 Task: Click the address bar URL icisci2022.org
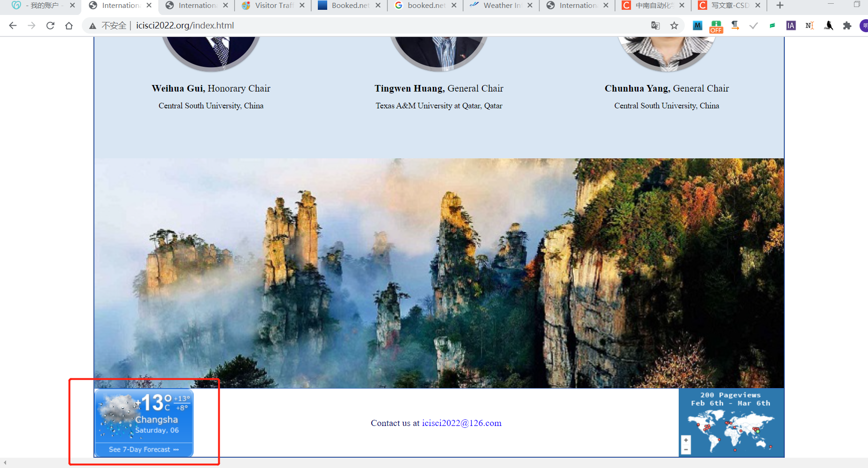(x=185, y=26)
